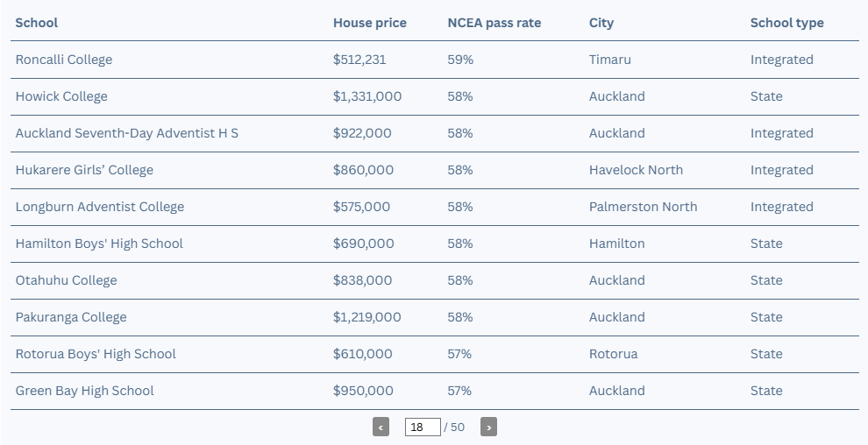Go to the previous table page
The height and width of the screenshot is (445, 868).
[381, 427]
